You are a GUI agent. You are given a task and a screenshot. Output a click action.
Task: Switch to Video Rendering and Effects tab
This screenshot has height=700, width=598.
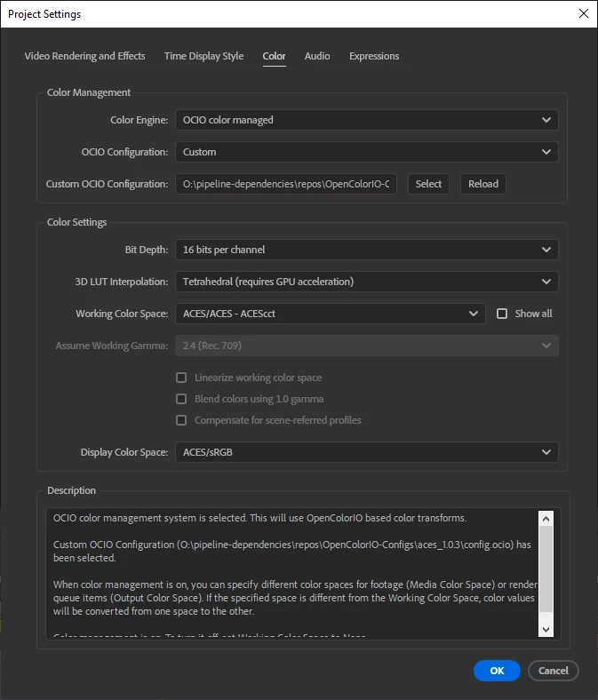[84, 56]
